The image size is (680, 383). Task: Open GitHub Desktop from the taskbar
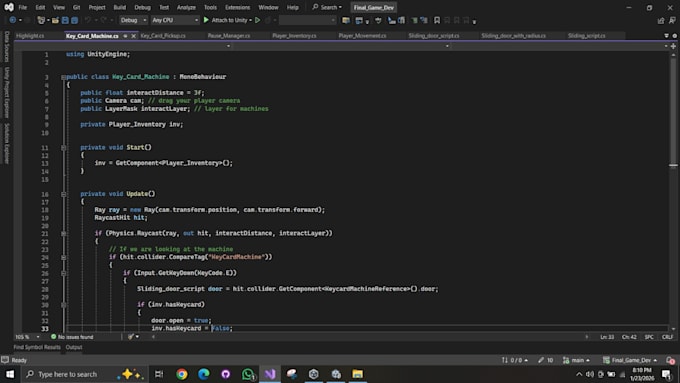tap(226, 374)
